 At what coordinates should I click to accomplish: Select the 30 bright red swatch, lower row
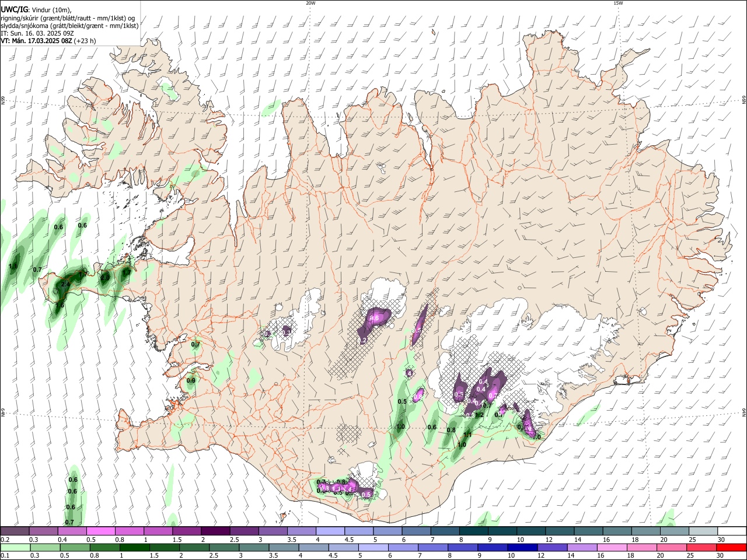pos(731,547)
